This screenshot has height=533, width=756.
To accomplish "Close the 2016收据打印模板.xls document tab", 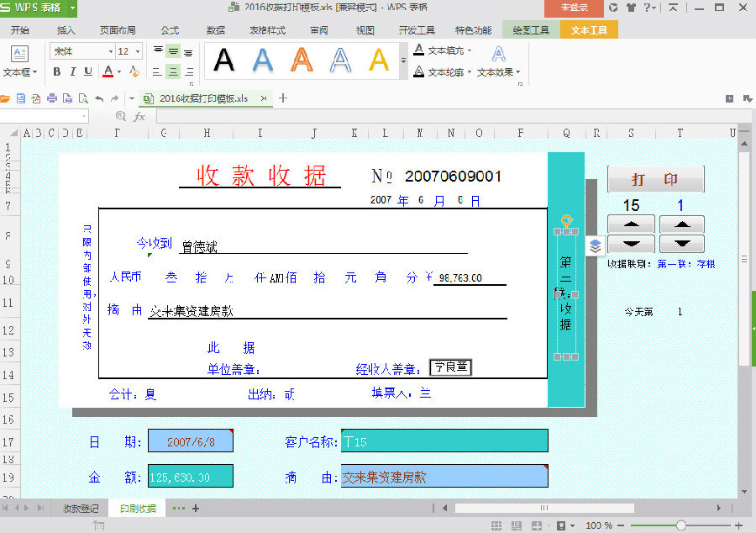I will (264, 98).
